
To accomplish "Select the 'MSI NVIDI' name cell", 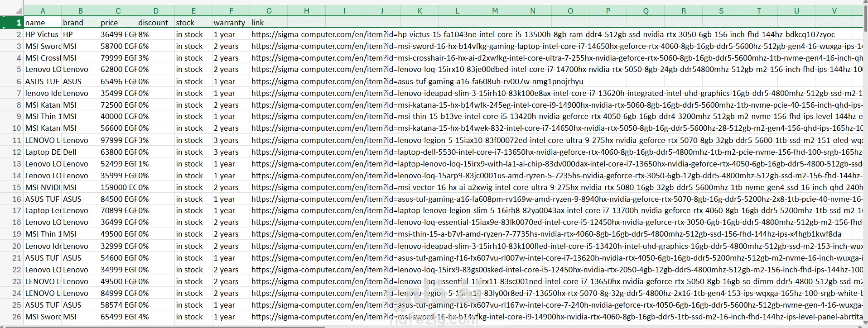I will (x=43, y=187).
